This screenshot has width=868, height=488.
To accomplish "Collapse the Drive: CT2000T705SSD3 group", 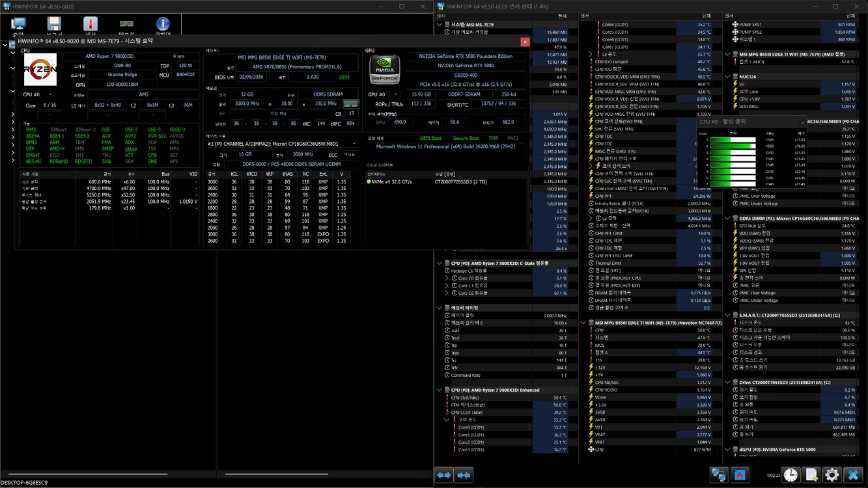I will click(x=727, y=383).
